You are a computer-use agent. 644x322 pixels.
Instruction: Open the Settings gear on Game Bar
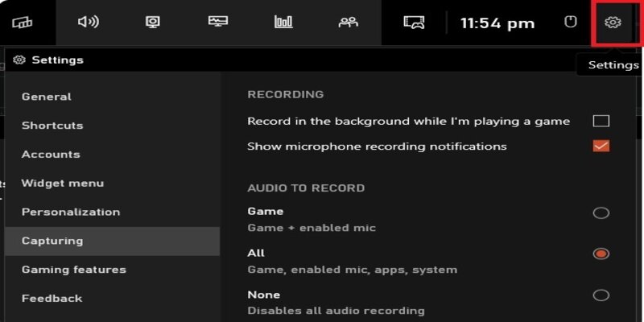tap(613, 23)
